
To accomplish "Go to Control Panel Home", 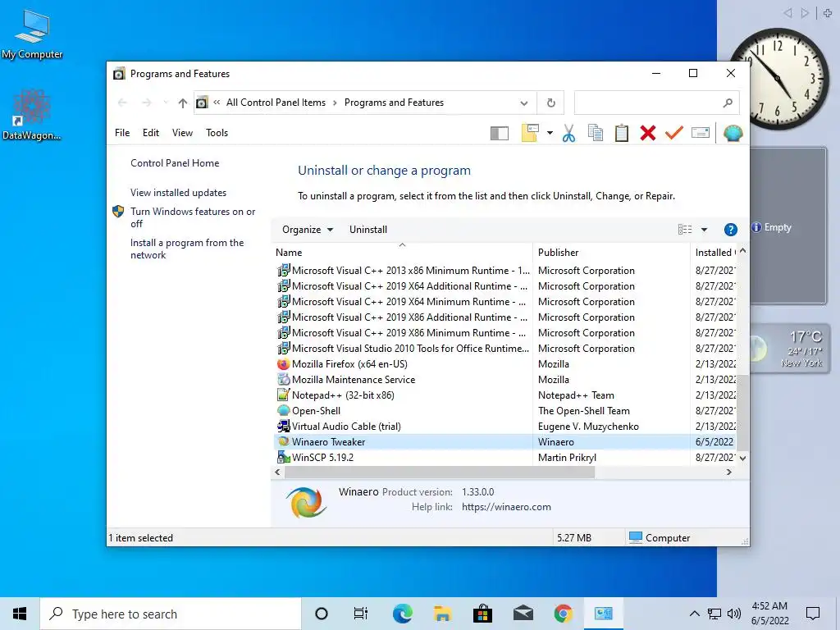I will click(x=175, y=163).
